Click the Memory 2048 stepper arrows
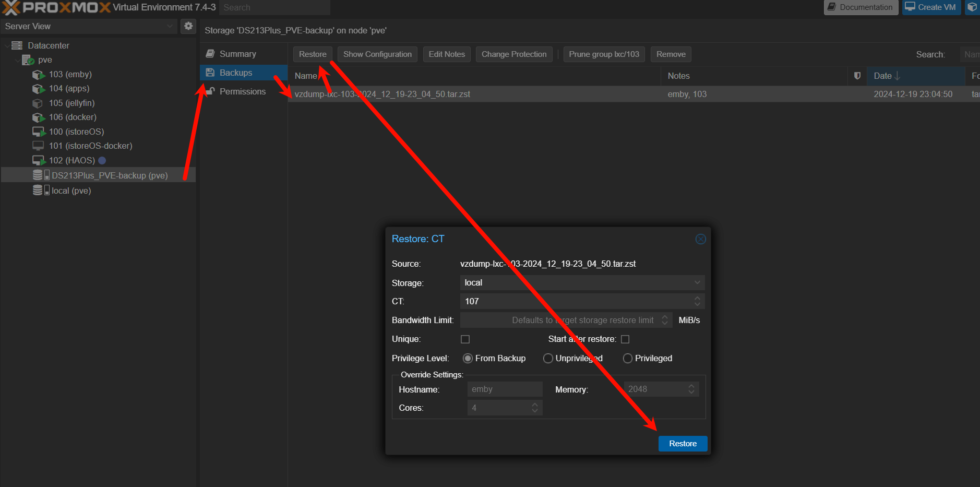 click(691, 389)
